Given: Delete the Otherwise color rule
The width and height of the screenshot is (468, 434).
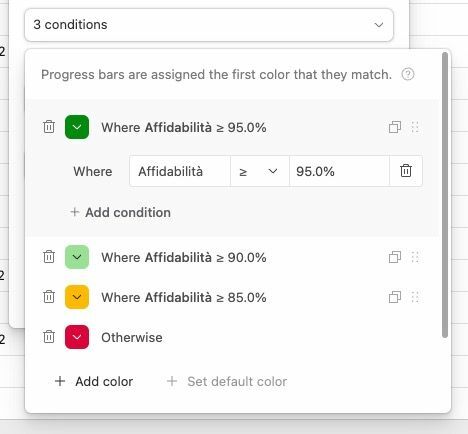Looking at the screenshot, I should [x=49, y=337].
